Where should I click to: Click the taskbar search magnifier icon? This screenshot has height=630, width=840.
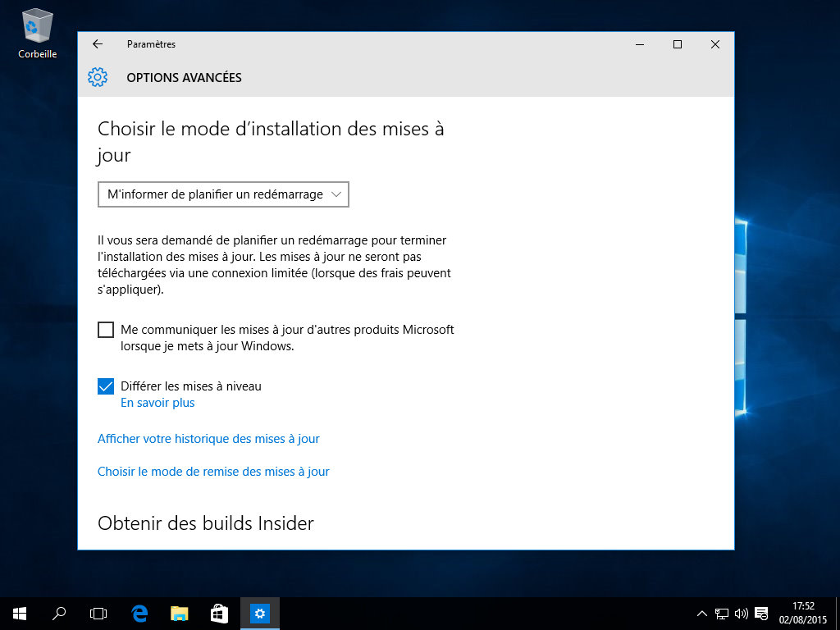[59, 613]
